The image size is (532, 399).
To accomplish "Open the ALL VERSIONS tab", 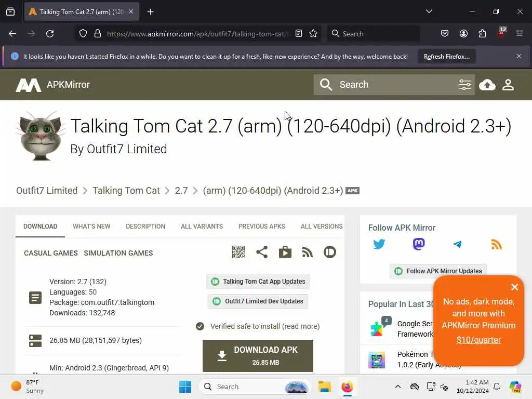I will pyautogui.click(x=322, y=227).
